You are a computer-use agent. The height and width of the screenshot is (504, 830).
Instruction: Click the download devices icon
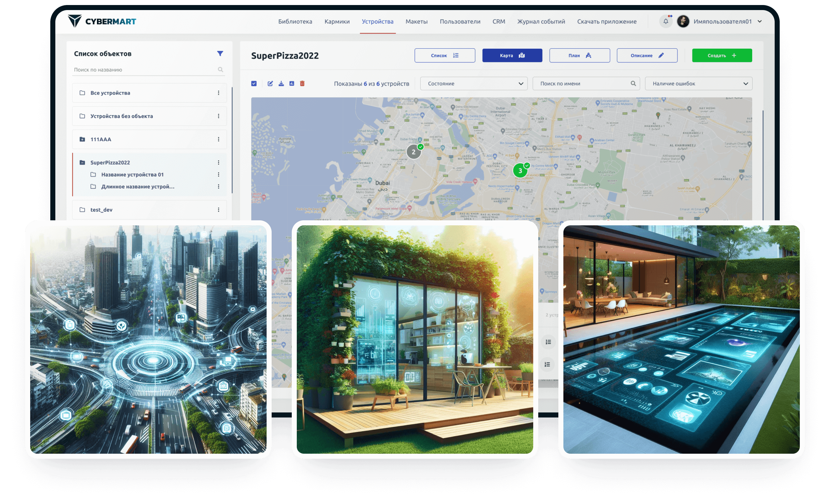(x=281, y=83)
